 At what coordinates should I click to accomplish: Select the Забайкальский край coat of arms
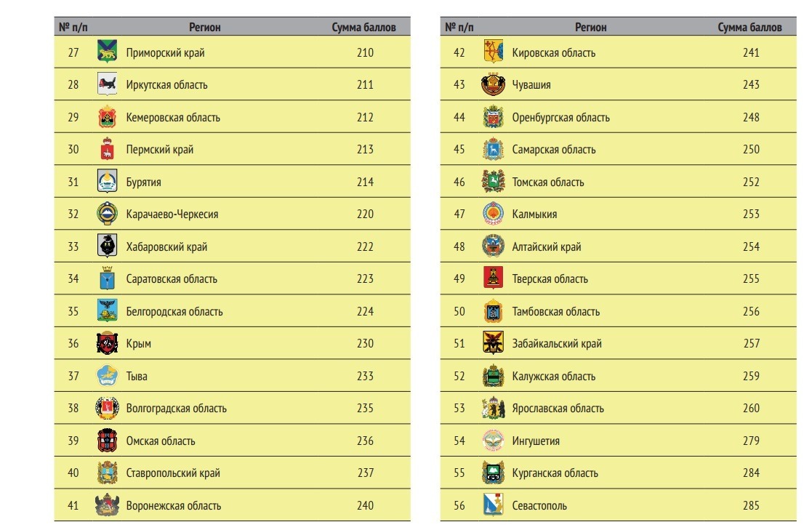click(x=493, y=343)
